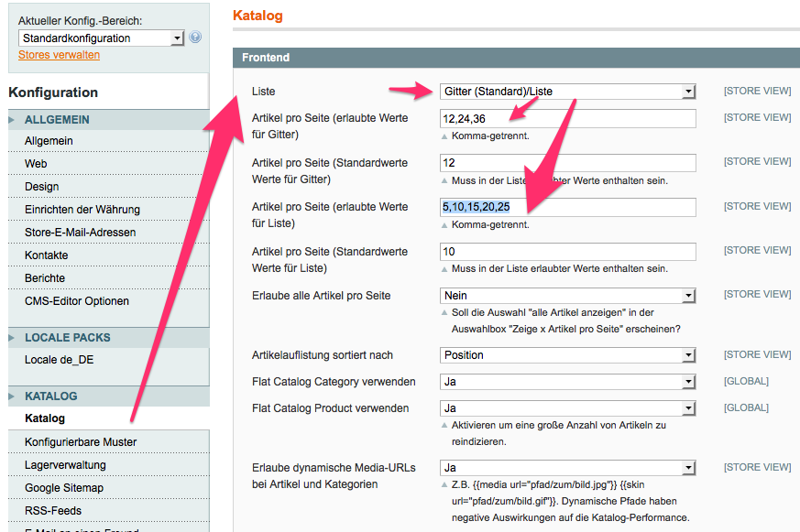The height and width of the screenshot is (532, 800).
Task: Collapse the ALLGEMEIN section arrow
Action: (x=12, y=120)
